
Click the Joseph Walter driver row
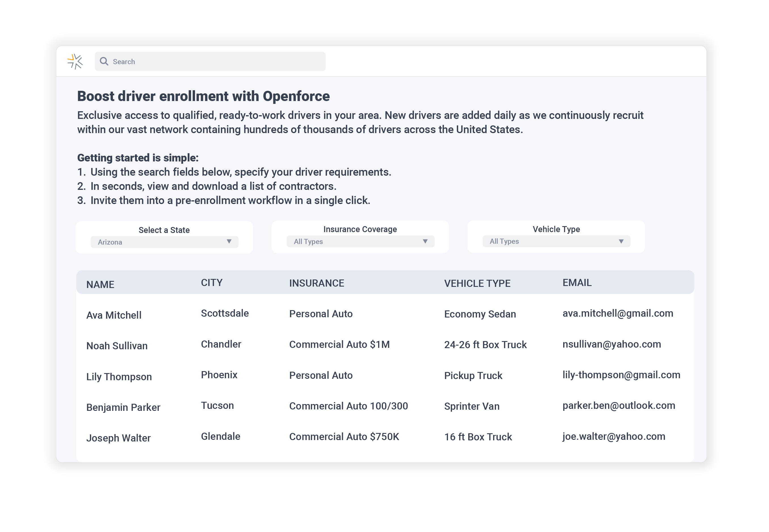coord(119,437)
